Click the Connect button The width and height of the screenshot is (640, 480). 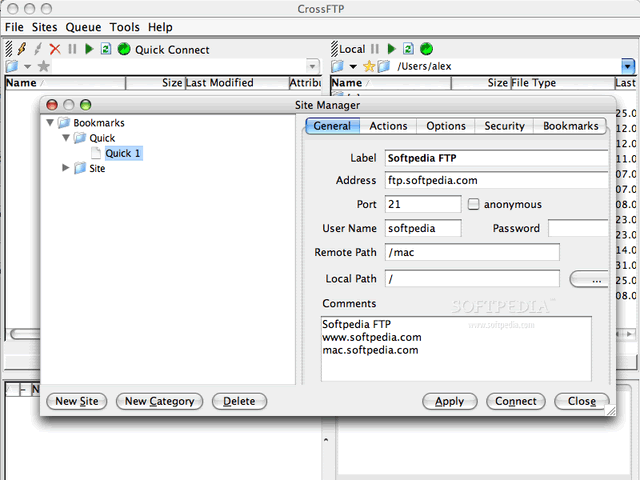point(516,401)
